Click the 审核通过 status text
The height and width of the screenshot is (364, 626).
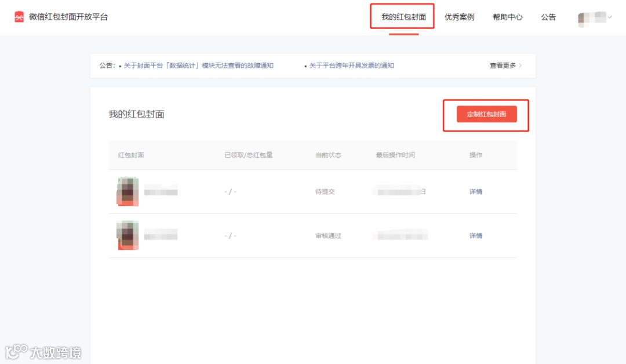pos(328,235)
